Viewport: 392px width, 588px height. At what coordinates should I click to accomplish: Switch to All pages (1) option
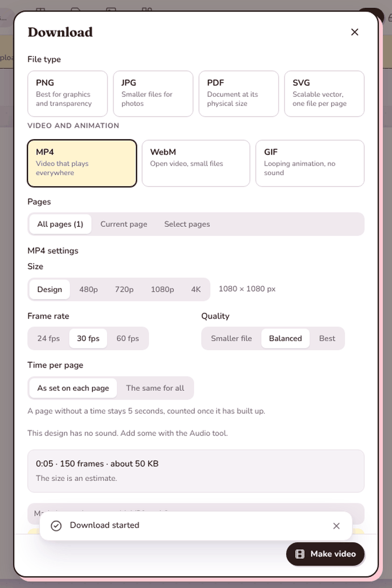[60, 224]
